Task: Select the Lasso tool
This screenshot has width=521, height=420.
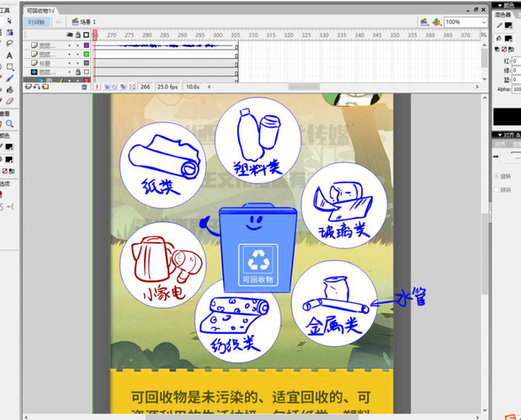Action: 10,43
